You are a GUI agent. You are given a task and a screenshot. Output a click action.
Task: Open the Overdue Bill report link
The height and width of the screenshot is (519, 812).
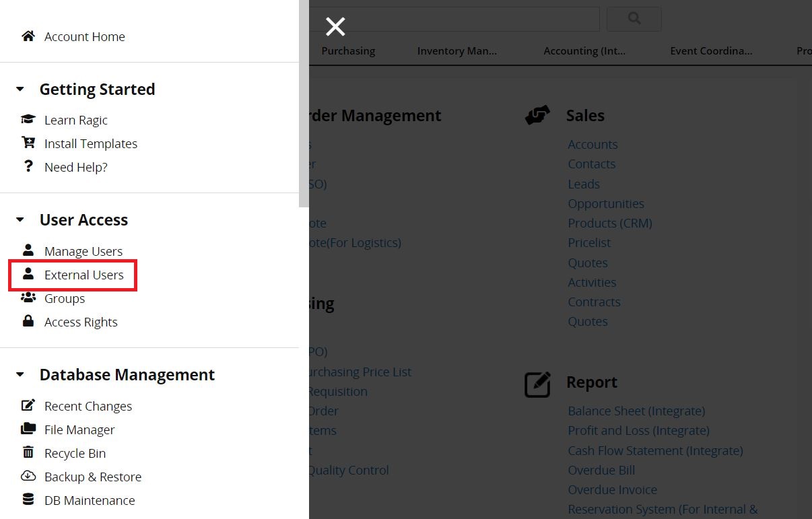click(601, 470)
